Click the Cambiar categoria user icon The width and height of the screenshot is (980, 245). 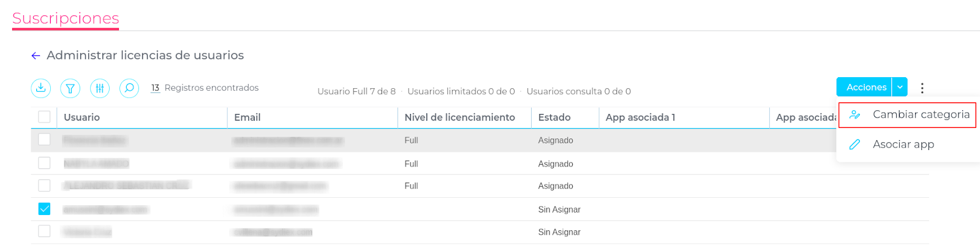point(855,115)
